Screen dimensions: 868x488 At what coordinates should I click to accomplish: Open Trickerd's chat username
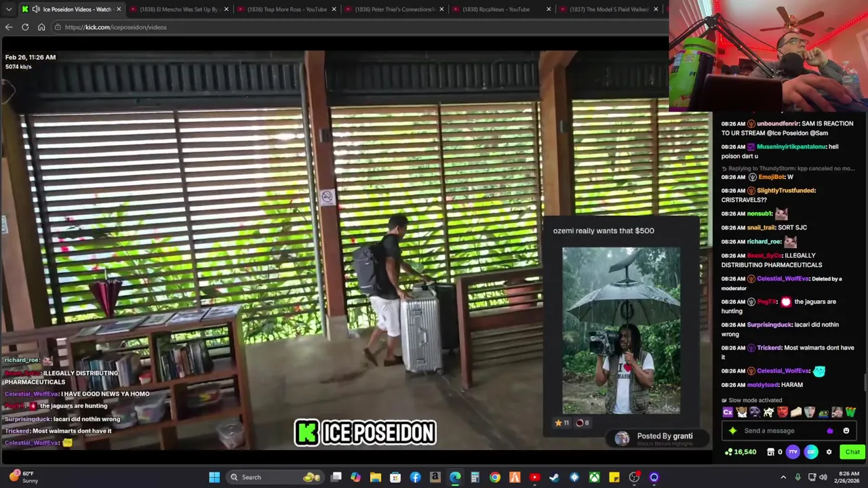[x=768, y=348]
